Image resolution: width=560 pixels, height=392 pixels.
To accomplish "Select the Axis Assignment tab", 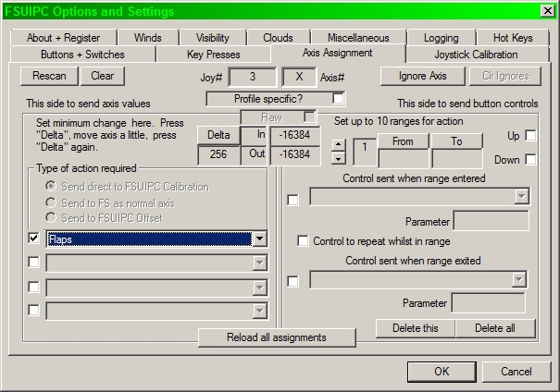I will click(x=338, y=53).
